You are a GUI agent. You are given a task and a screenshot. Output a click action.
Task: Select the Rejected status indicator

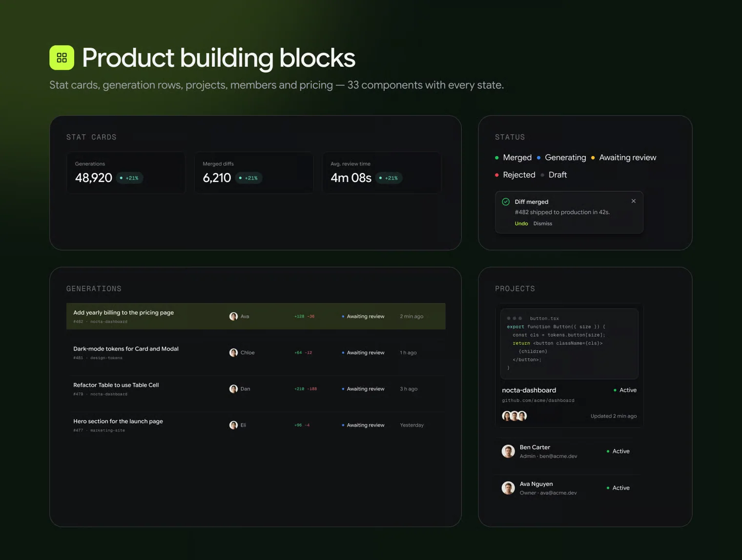click(515, 175)
